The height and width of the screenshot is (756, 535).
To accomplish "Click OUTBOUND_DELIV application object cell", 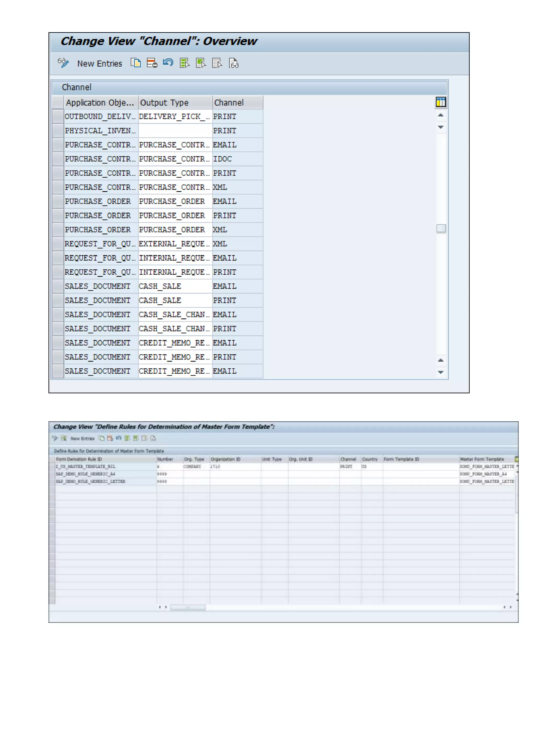I will point(101,117).
